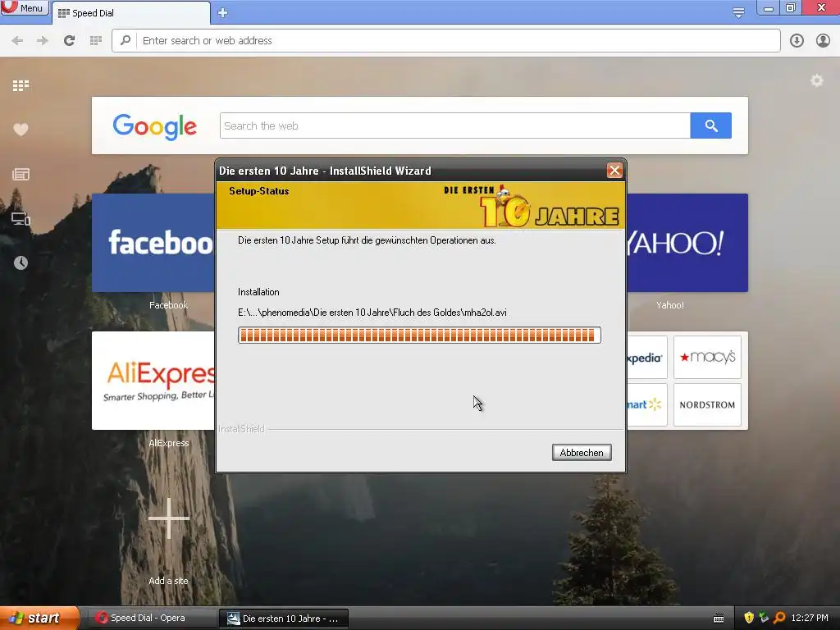
Task: Open the Expedia tile in folder
Action: pos(646,358)
